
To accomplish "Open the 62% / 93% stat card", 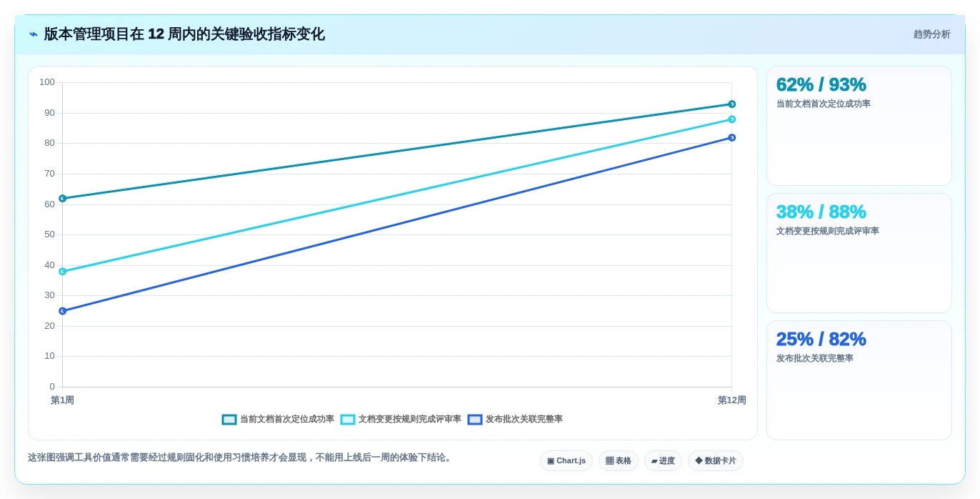I will pos(859,126).
